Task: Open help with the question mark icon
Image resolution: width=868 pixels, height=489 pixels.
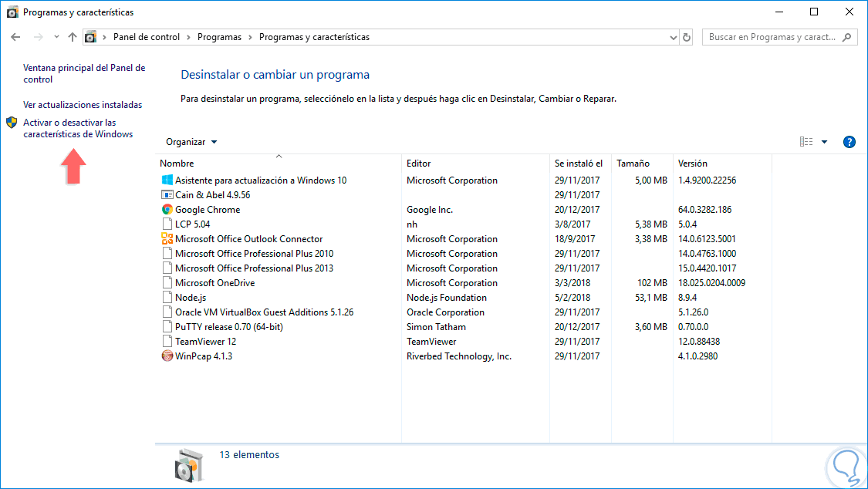Action: click(849, 142)
